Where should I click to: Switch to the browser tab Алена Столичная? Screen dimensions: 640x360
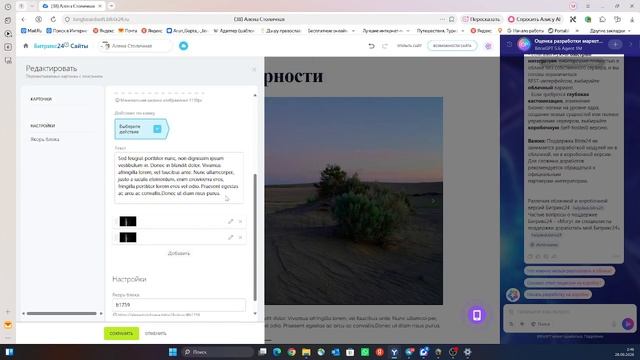tap(72, 6)
